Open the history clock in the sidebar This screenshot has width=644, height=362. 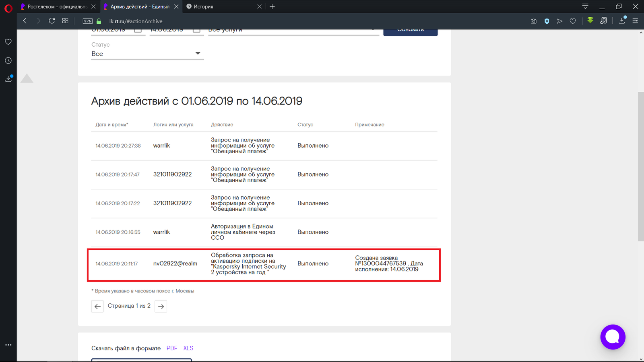(x=8, y=60)
